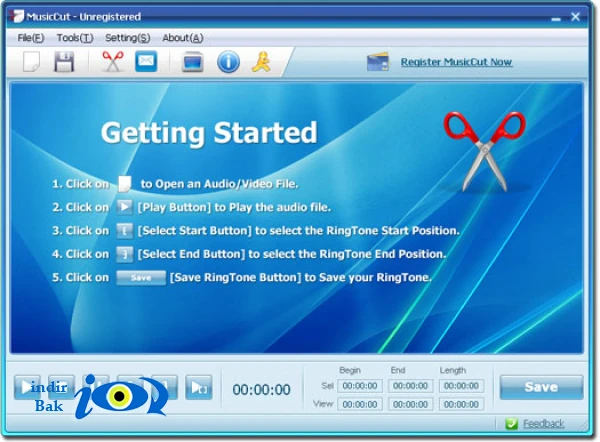The image size is (600, 442).
Task: Select the red scissors cut tool
Action: coord(112,62)
